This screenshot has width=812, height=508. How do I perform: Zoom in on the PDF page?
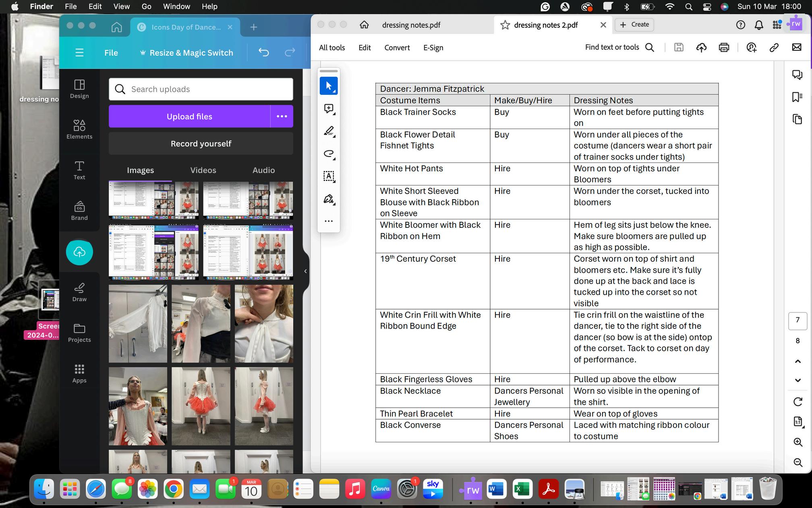click(797, 442)
